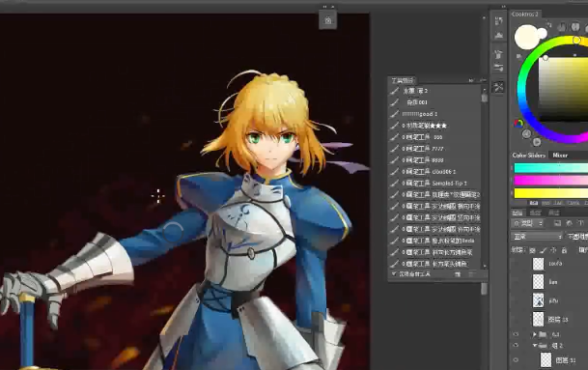This screenshot has width=588, height=370.
Task: Click the camera snapshot icon above canvas
Action: click(327, 20)
